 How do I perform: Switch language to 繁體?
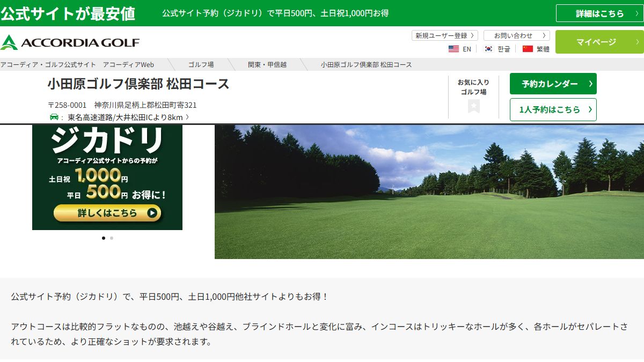(x=543, y=49)
